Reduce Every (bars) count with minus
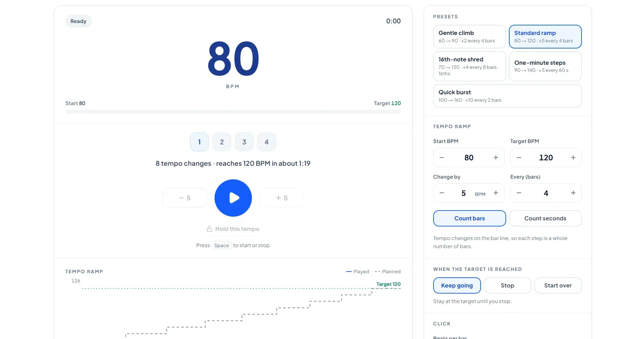Image resolution: width=644 pixels, height=339 pixels. click(519, 193)
